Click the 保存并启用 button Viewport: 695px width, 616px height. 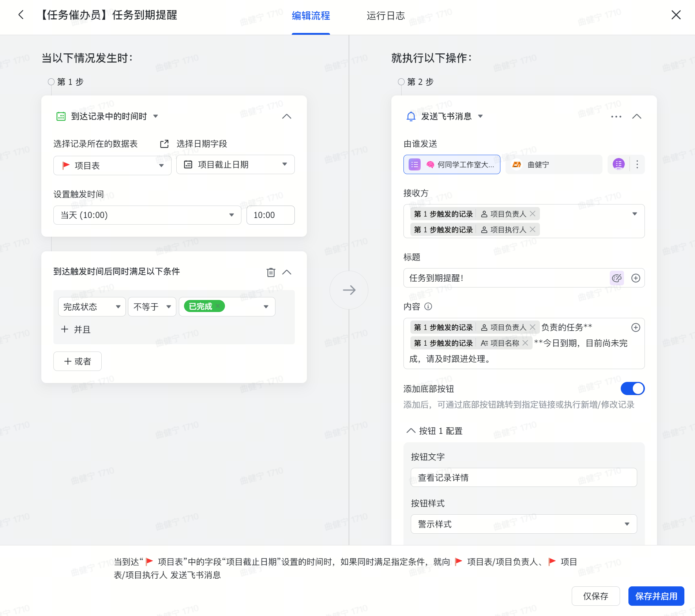pyautogui.click(x=656, y=596)
